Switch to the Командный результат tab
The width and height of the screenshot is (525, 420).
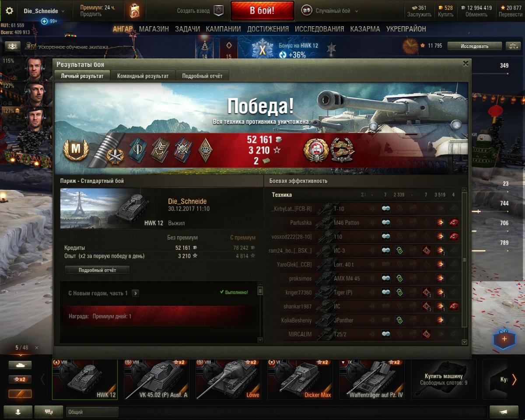(143, 76)
